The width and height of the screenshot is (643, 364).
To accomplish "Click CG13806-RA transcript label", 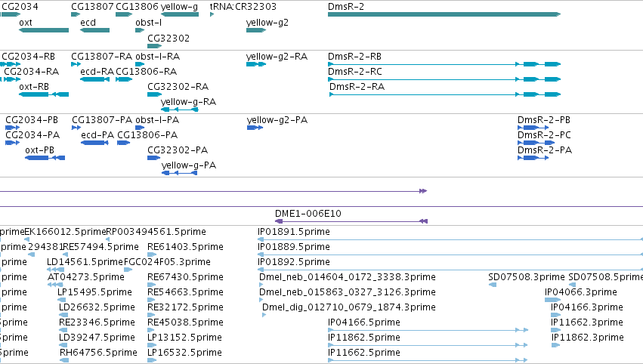I will click(147, 71).
